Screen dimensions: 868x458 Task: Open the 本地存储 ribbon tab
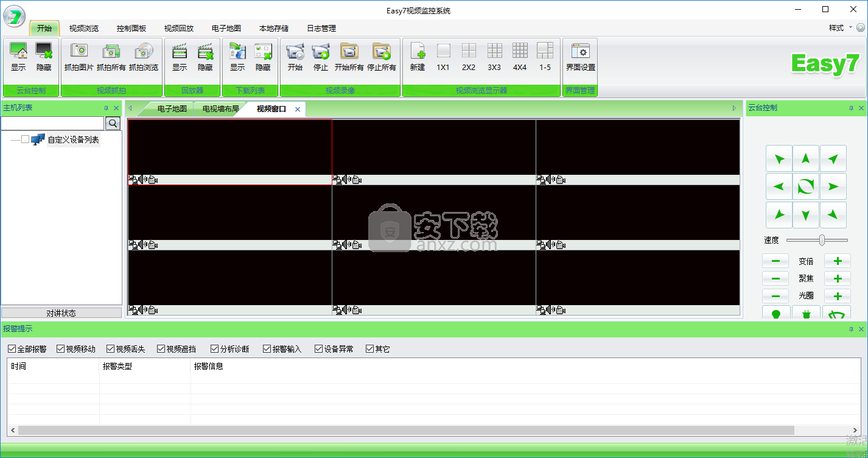274,28
